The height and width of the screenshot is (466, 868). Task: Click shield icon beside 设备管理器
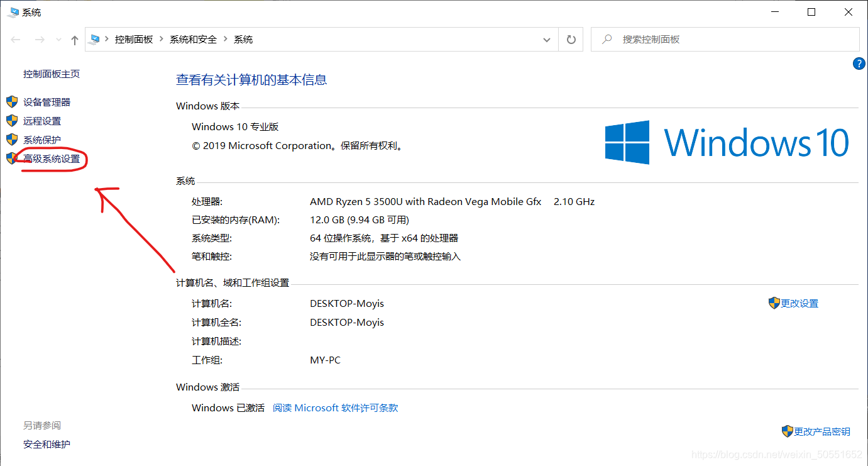[12, 102]
